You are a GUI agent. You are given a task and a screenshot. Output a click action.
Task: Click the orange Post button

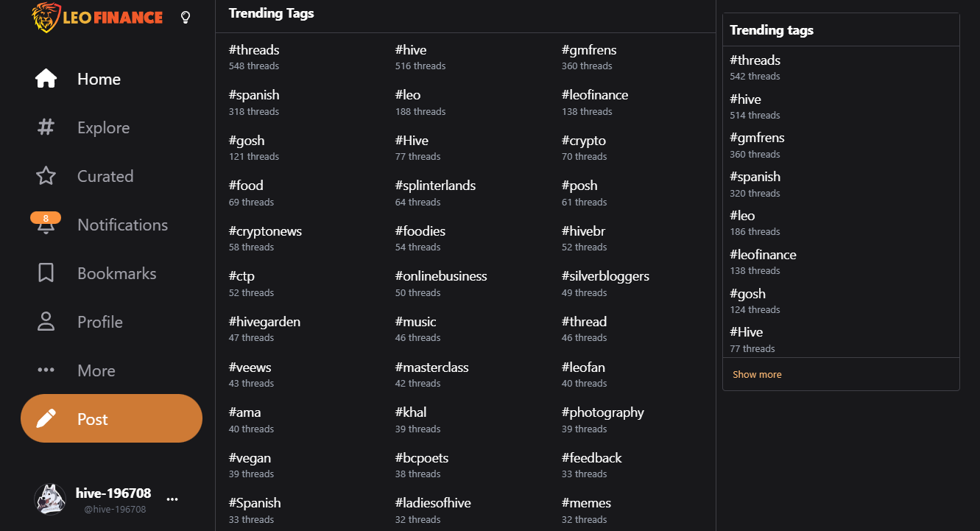[x=111, y=418]
